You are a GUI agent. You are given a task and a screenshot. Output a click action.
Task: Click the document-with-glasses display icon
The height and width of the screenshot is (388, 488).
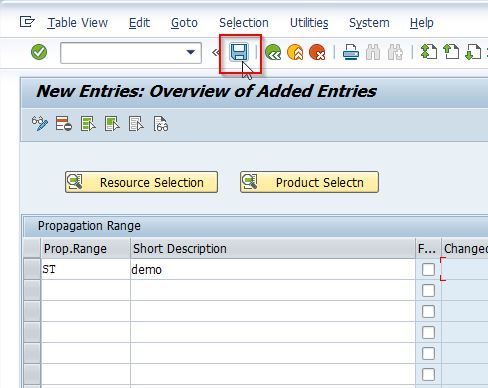click(x=161, y=124)
